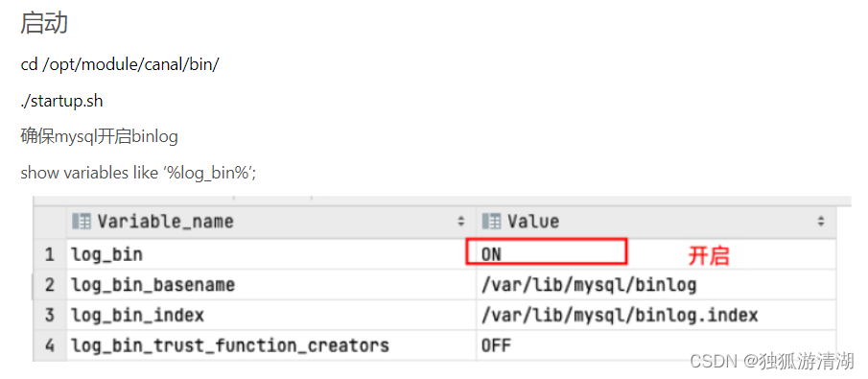Click the Variable_name column table icon
This screenshot has width=868, height=379.
[82, 222]
